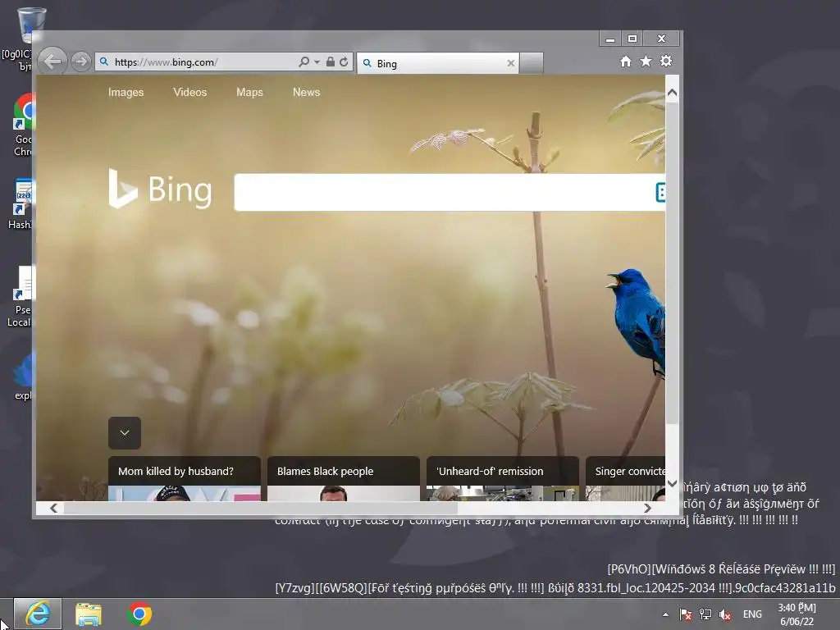Image resolution: width=840 pixels, height=630 pixels.
Task: Click the vertical scrollbar down arrow
Action: point(673,483)
